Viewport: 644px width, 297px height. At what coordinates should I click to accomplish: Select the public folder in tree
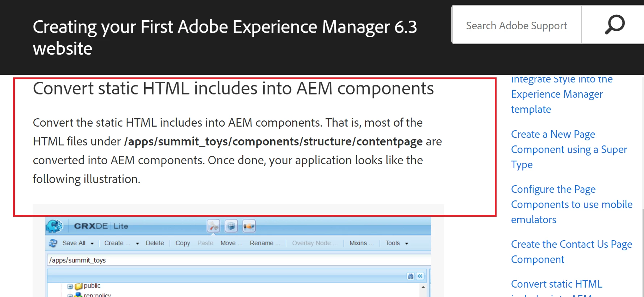click(92, 286)
